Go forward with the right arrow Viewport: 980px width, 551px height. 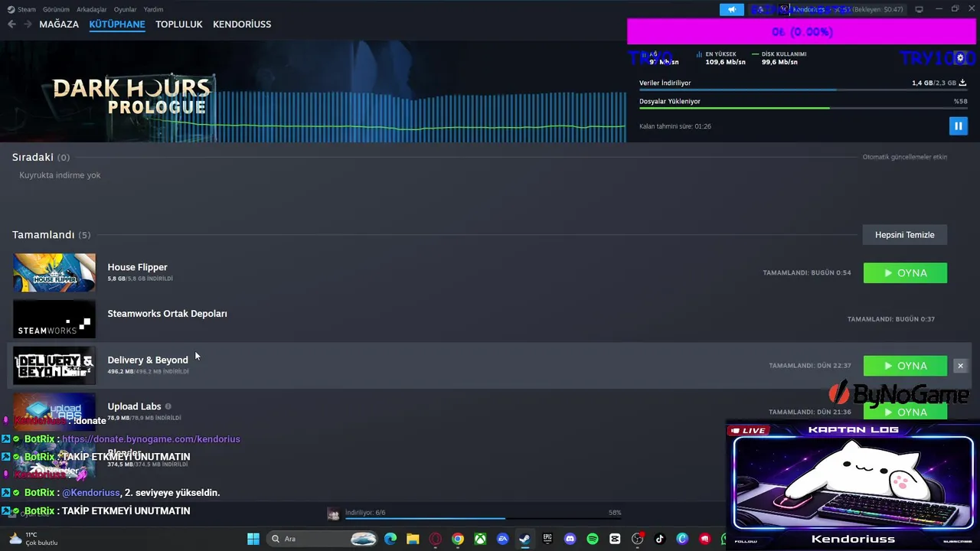[28, 24]
